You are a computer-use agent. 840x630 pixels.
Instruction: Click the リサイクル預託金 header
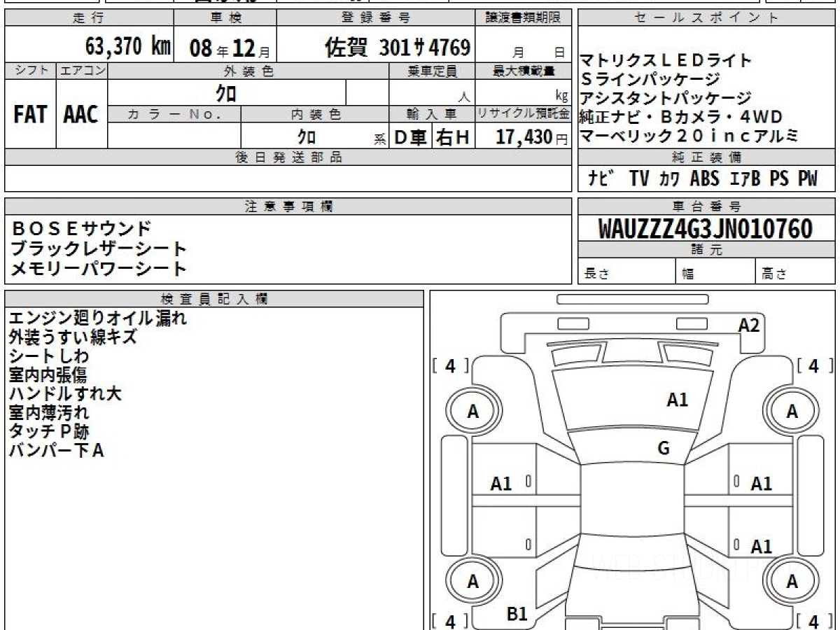click(x=523, y=114)
